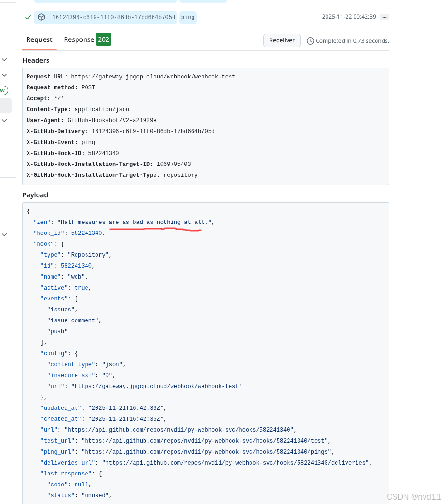
Task: Click the "type": "Repository" payload line
Action: pyautogui.click(x=76, y=255)
